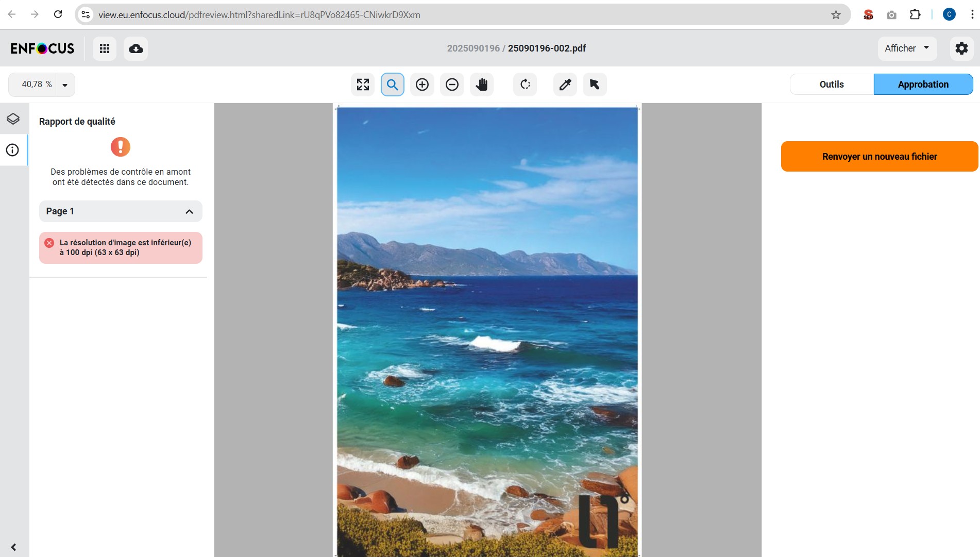Screen dimensions: 980x557
Task: Open the settings gear
Action: pyautogui.click(x=961, y=48)
